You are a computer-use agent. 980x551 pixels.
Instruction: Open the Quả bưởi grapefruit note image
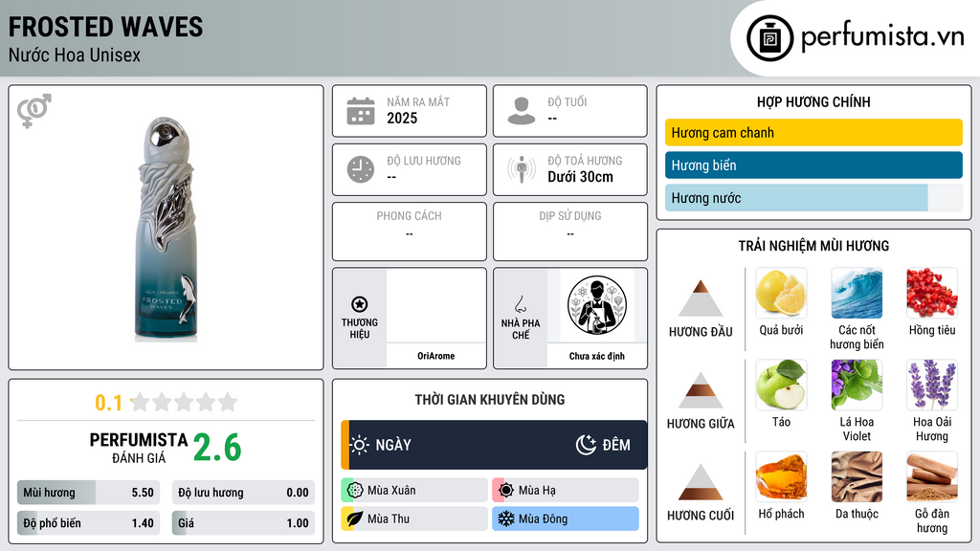click(x=781, y=293)
